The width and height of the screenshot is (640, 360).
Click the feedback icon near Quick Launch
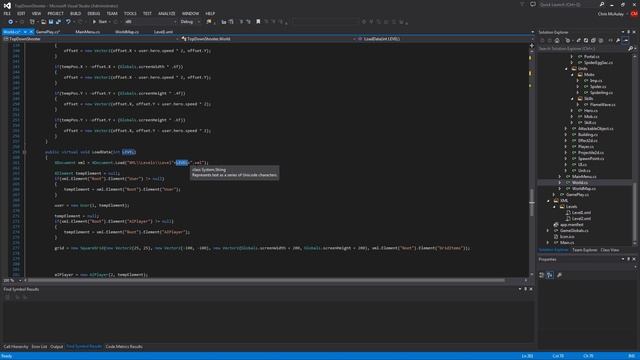(x=533, y=4)
